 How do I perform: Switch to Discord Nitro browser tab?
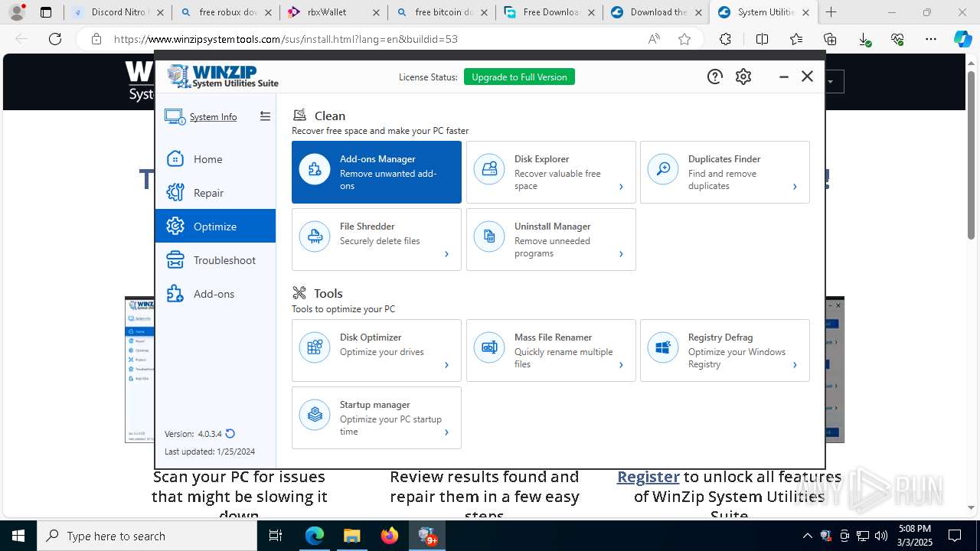[117, 12]
